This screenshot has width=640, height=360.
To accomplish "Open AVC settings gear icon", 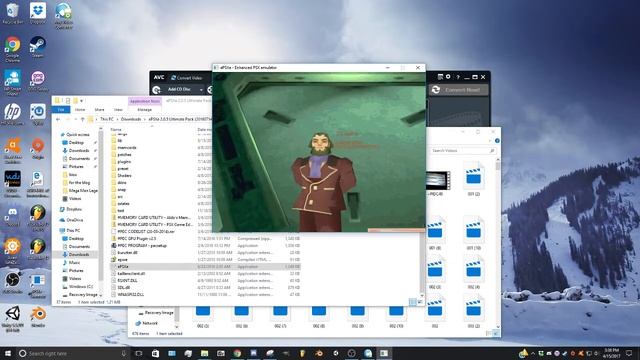I will (x=448, y=77).
